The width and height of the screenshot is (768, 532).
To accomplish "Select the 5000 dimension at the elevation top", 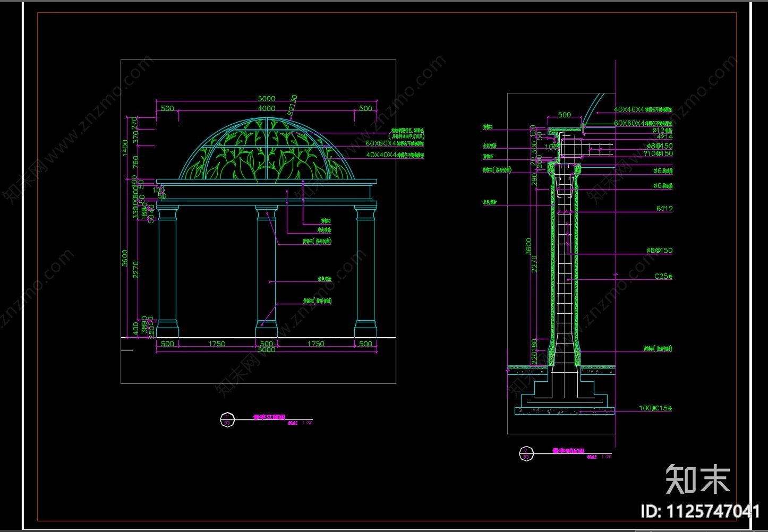I will (267, 98).
